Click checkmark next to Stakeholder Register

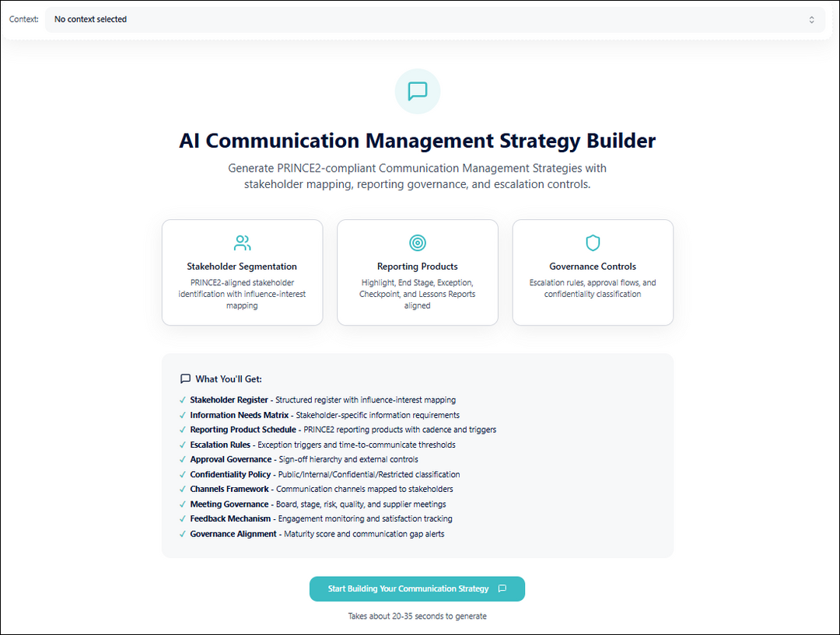click(183, 400)
